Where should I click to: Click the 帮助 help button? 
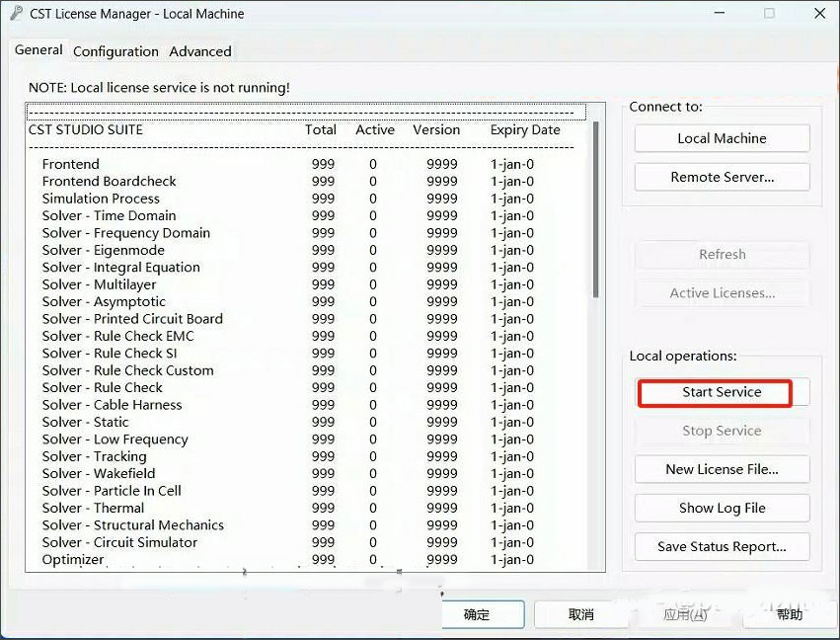point(790,614)
